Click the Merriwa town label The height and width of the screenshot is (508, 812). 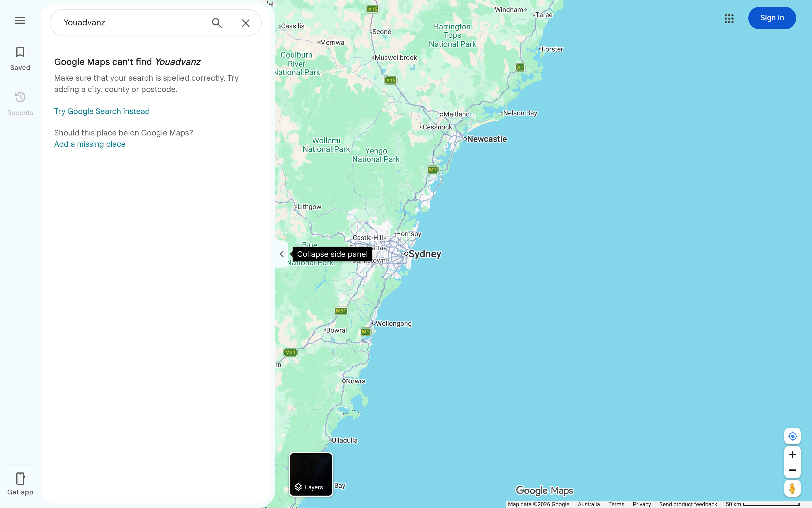(332, 43)
